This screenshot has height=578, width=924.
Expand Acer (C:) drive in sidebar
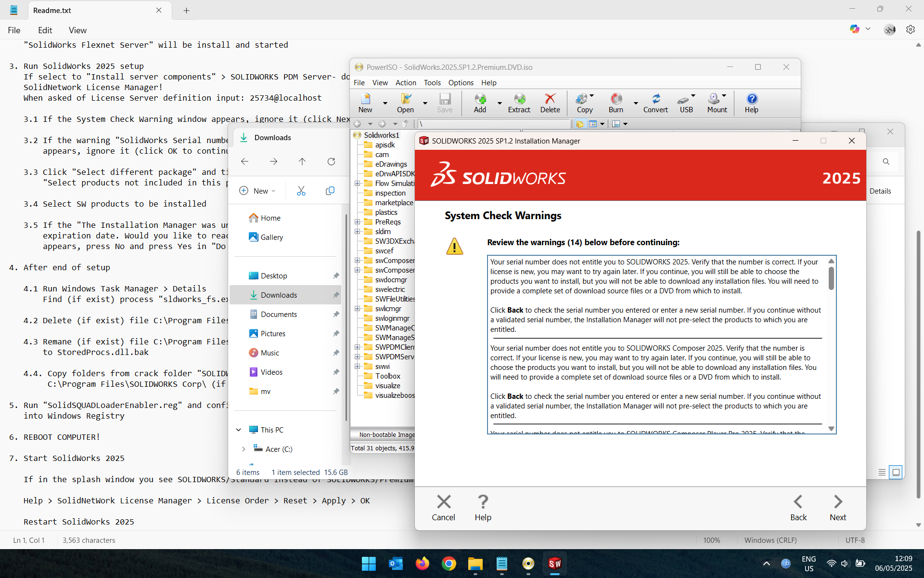coord(244,449)
